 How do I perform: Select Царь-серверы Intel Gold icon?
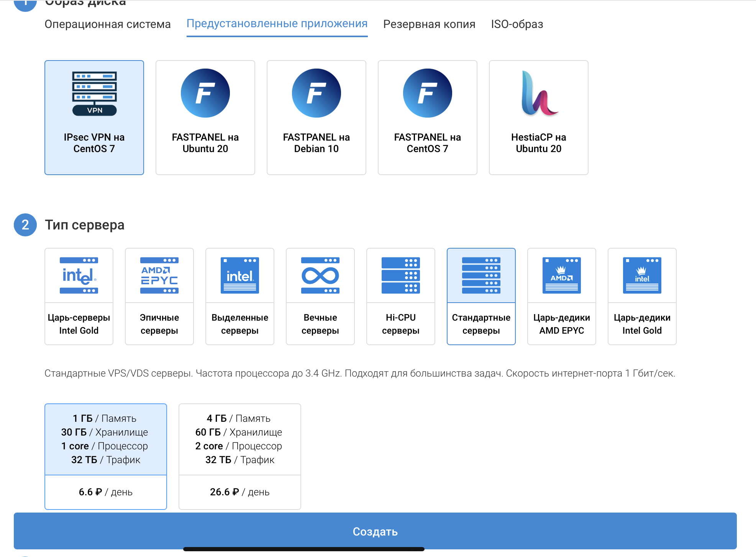click(x=79, y=275)
